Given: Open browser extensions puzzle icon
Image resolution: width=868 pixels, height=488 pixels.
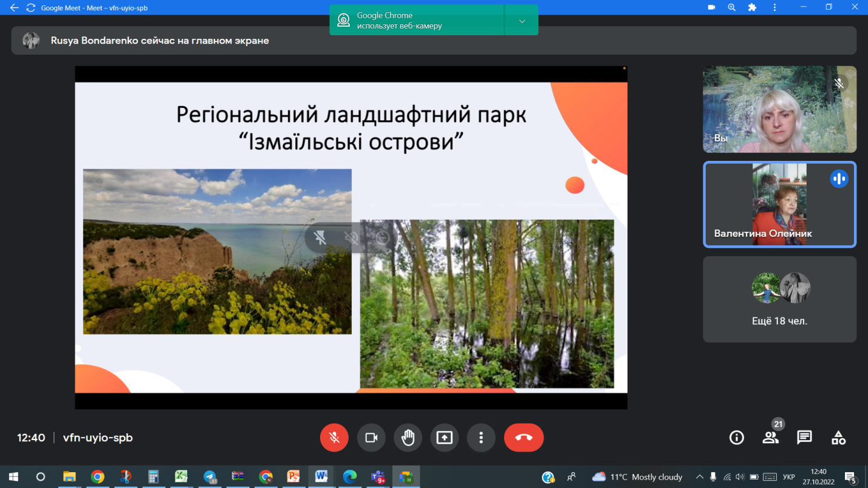Looking at the screenshot, I should click(752, 7).
